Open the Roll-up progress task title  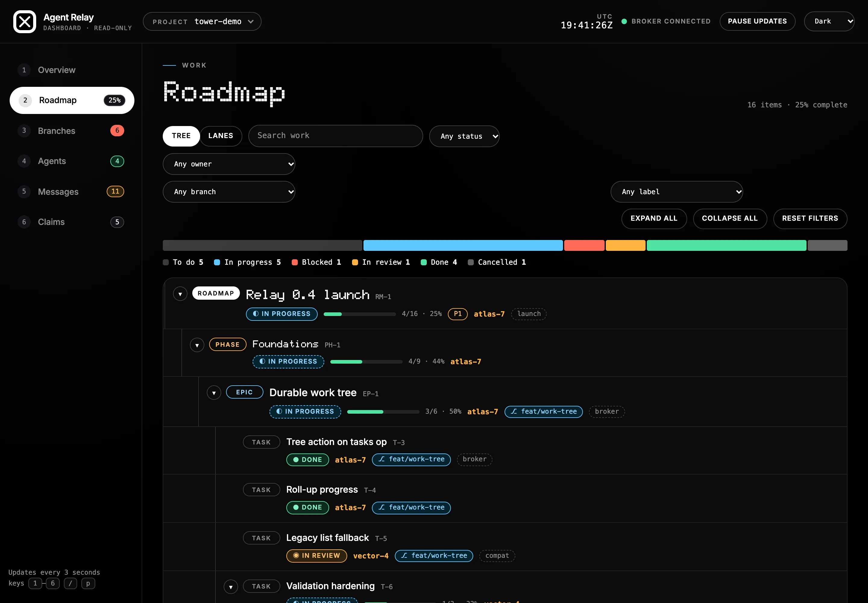(x=322, y=490)
